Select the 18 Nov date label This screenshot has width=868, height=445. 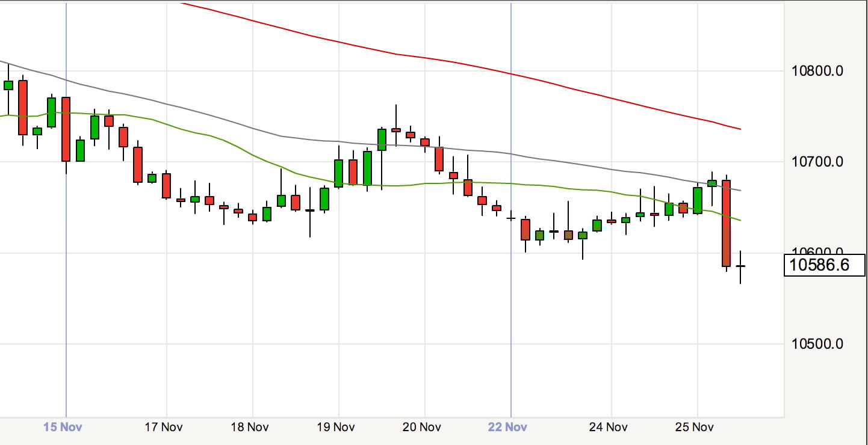[249, 428]
